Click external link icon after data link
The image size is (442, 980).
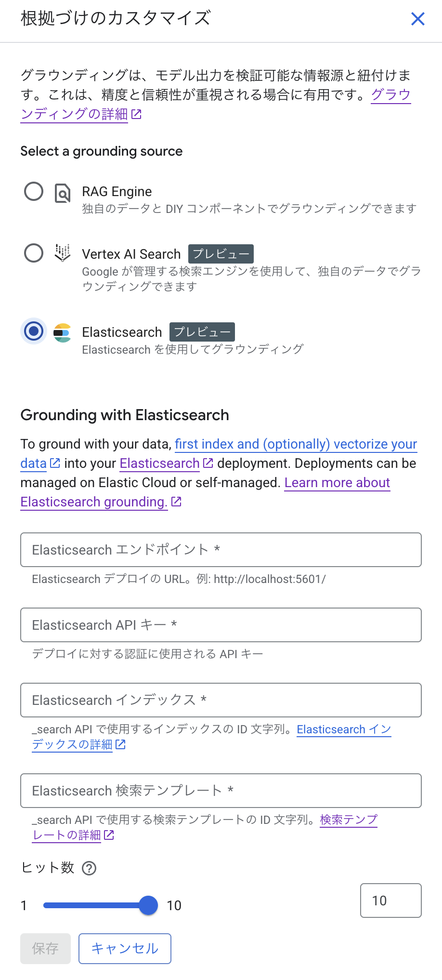pos(55,463)
